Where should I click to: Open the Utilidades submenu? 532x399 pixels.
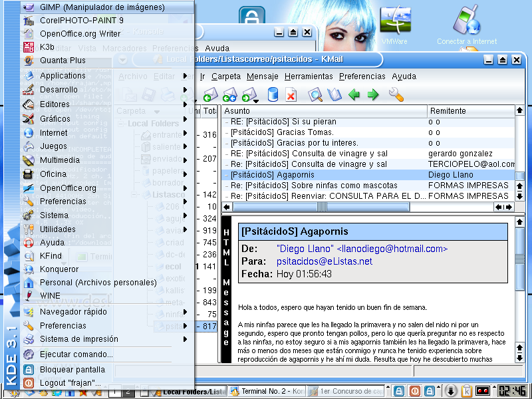(x=107, y=229)
